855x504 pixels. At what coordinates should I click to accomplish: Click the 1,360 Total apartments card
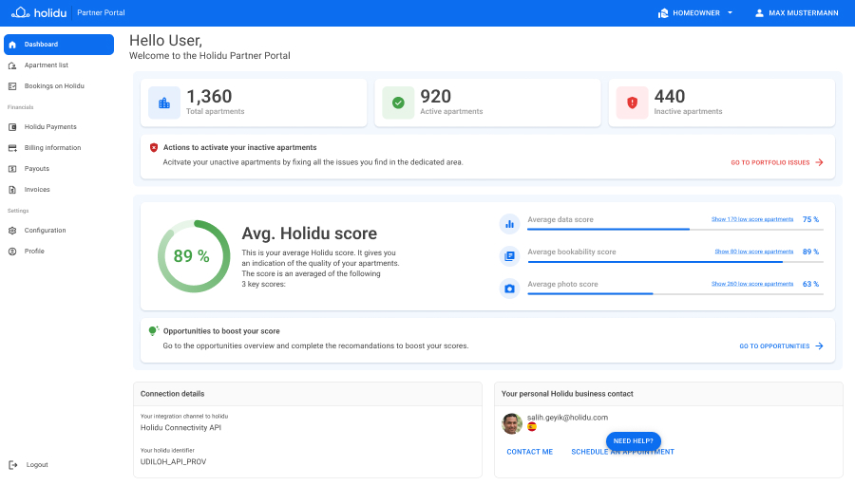(254, 103)
